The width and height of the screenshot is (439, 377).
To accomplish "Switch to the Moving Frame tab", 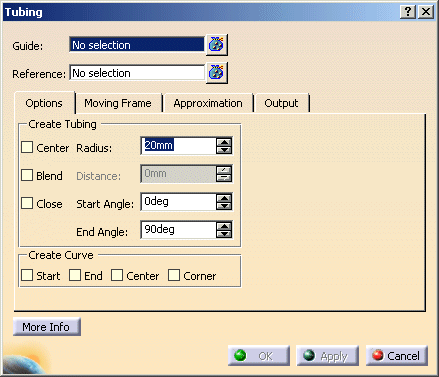I will tap(118, 103).
